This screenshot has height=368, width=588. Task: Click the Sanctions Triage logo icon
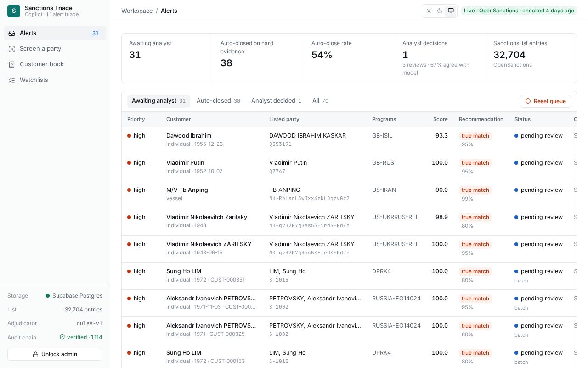click(14, 11)
